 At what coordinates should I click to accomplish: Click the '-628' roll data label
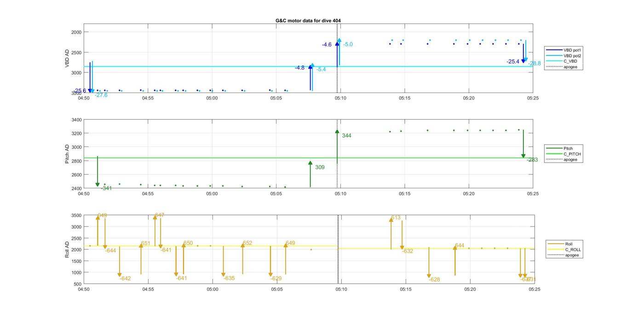[x=434, y=280]
